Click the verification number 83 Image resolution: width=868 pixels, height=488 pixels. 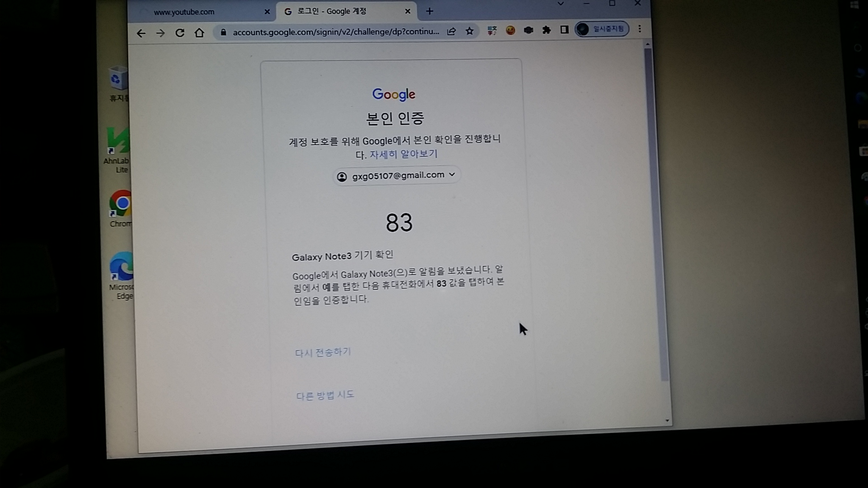399,223
